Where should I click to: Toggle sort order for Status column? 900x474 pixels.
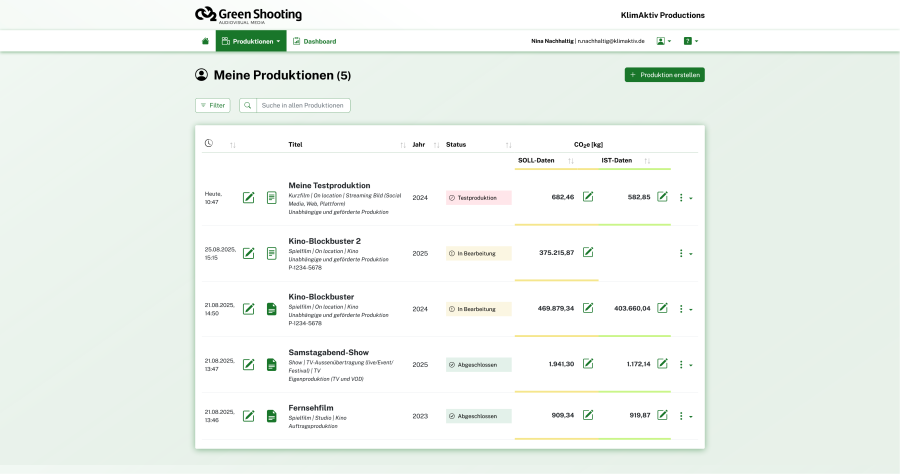coord(508,145)
